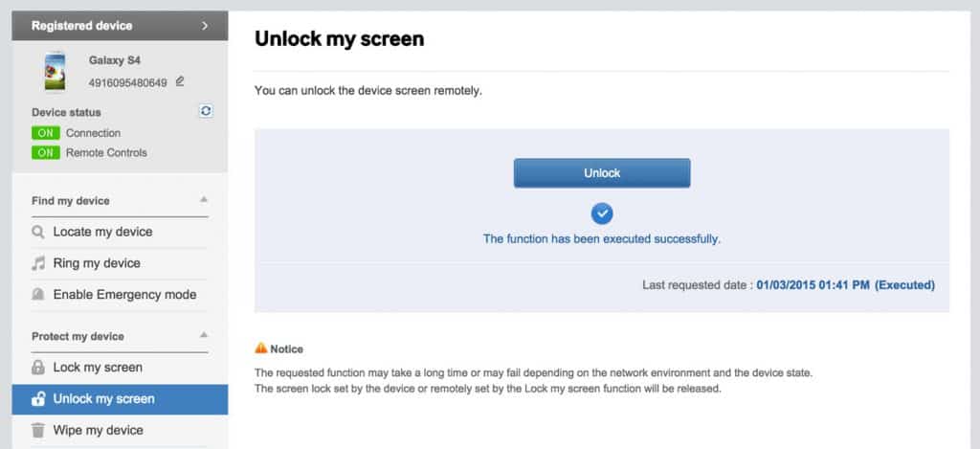Expand the Registered device chevron

205,26
